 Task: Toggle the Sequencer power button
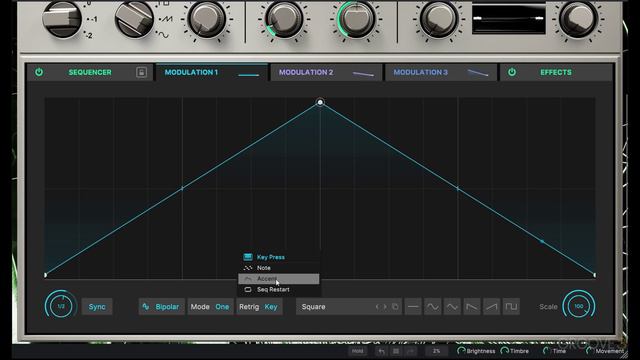[x=39, y=72]
